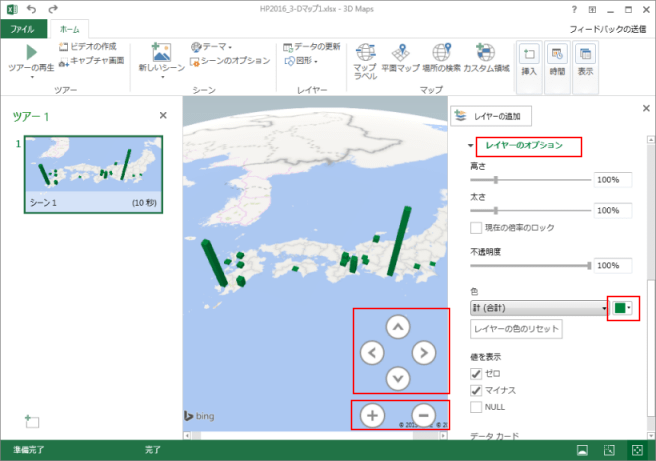This screenshot has height=461, width=656.
Task: Redo the last action
Action: point(53,9)
